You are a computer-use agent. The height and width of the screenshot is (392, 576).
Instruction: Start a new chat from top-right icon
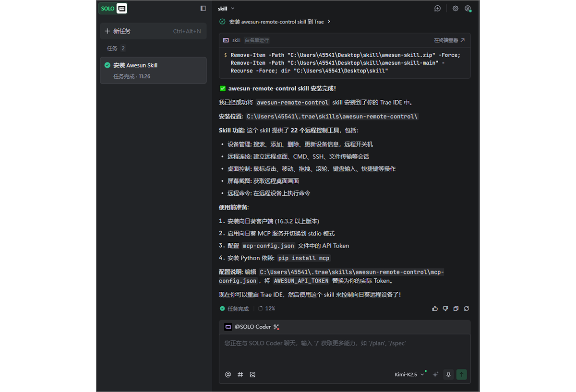coord(437,8)
